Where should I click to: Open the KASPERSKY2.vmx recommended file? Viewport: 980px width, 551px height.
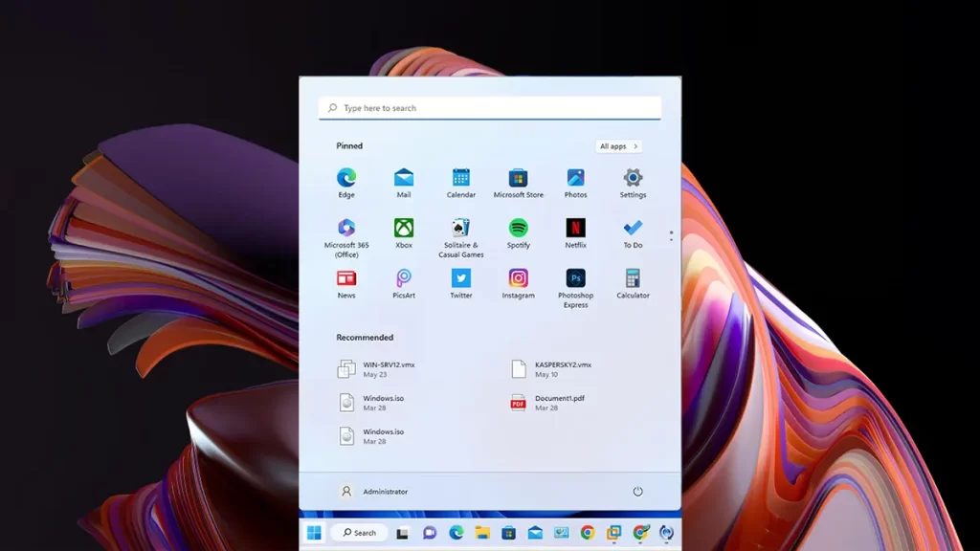(x=562, y=369)
